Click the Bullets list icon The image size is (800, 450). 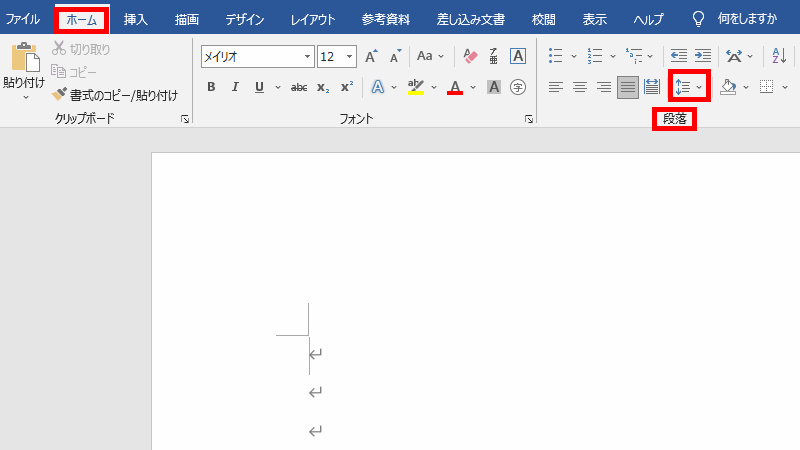click(x=556, y=56)
